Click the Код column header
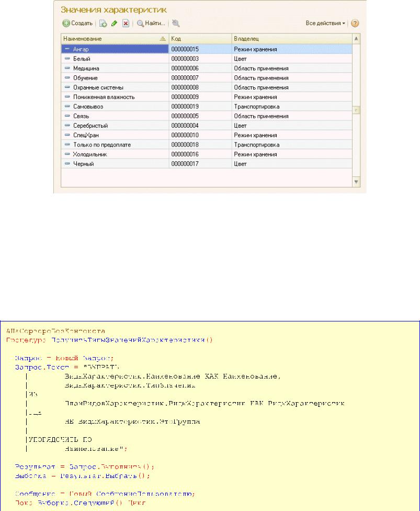The height and width of the screenshot is (511, 420). (x=200, y=39)
